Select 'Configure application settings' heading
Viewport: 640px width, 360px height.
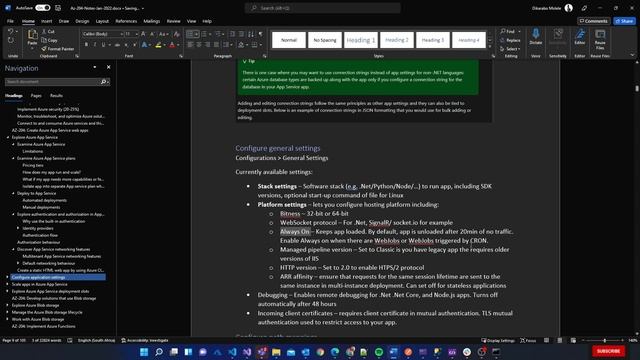point(58,277)
